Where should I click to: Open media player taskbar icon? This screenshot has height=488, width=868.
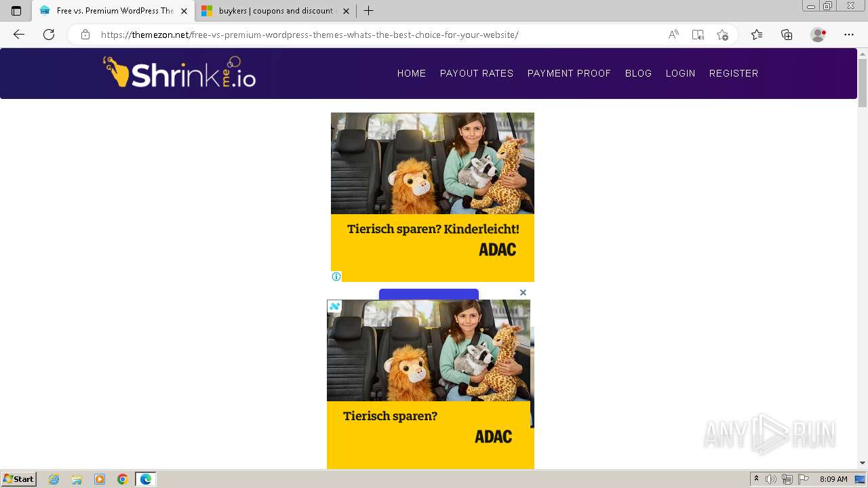tap(100, 479)
